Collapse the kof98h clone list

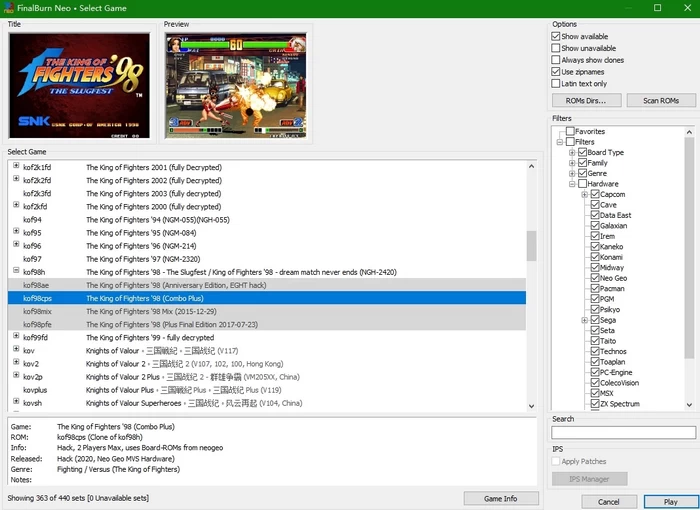click(16, 271)
